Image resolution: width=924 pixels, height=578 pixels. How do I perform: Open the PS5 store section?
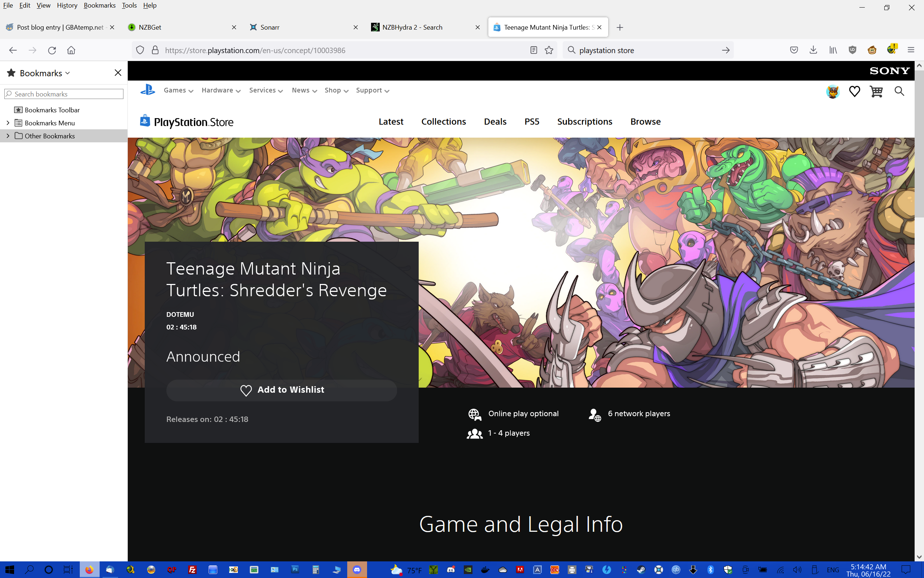532,122
